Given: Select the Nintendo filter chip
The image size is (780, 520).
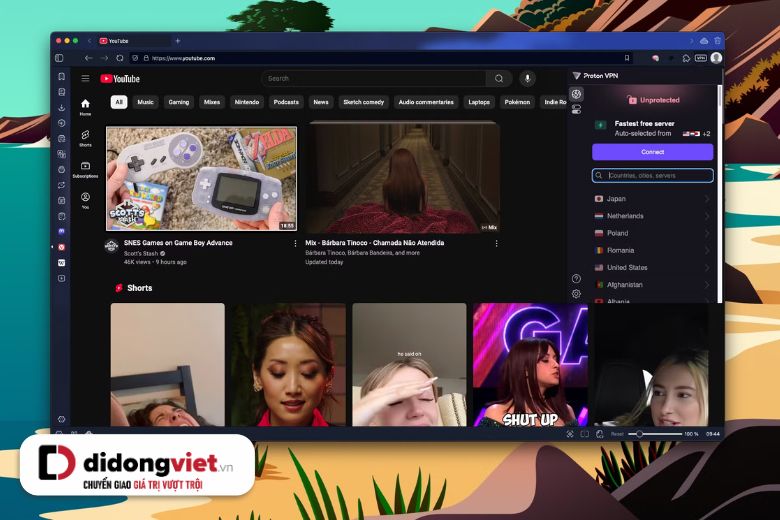Looking at the screenshot, I should 247,102.
